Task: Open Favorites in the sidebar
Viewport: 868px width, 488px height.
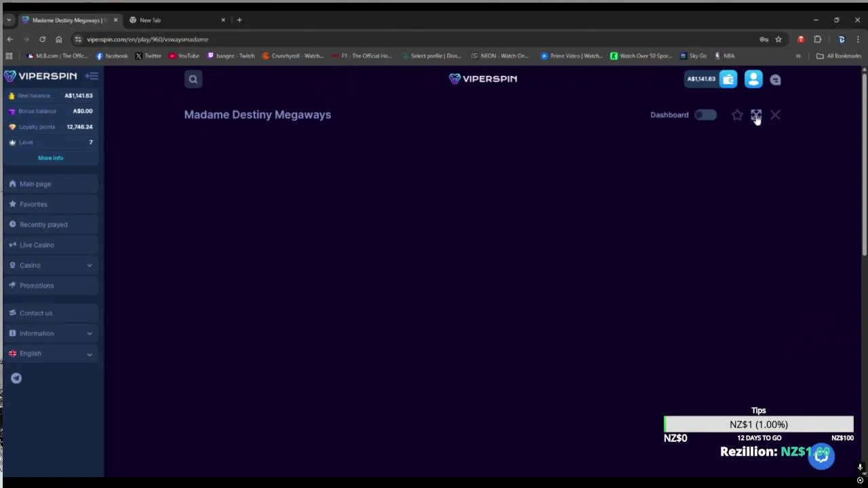Action: tap(51, 204)
